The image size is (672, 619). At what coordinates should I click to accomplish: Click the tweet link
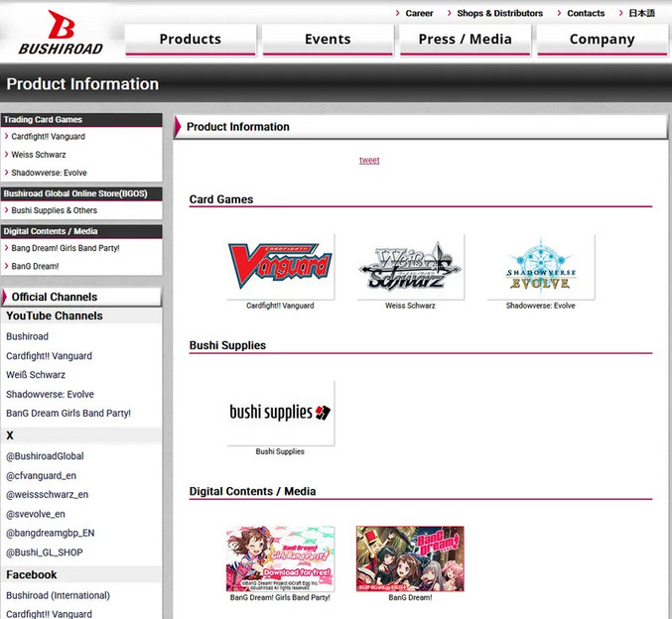click(x=369, y=160)
